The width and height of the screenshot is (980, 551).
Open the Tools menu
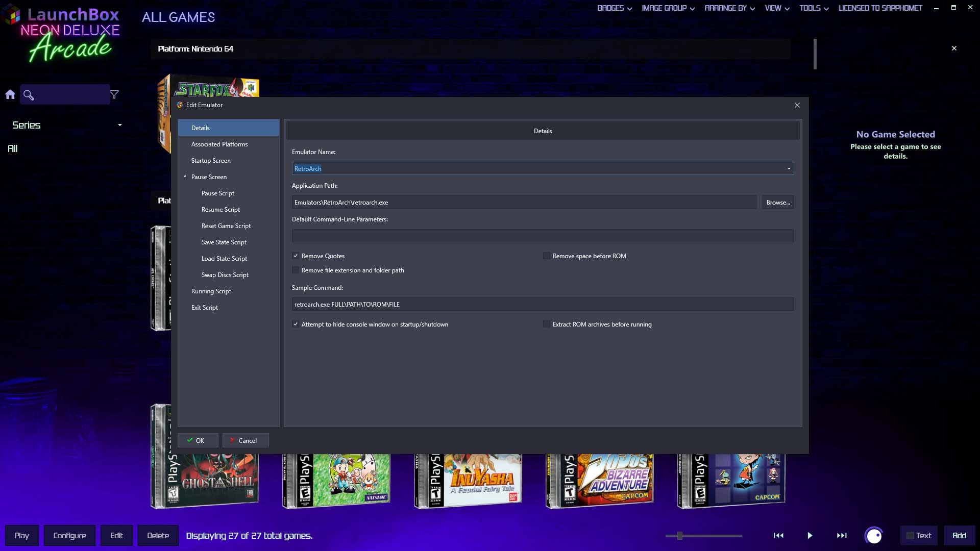(814, 8)
